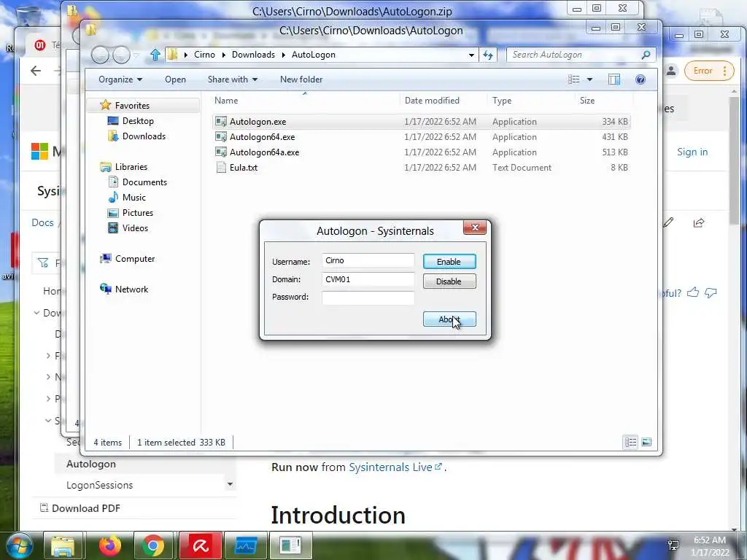Open the Organize menu
Viewport: 747px width, 560px height.
pyautogui.click(x=120, y=79)
